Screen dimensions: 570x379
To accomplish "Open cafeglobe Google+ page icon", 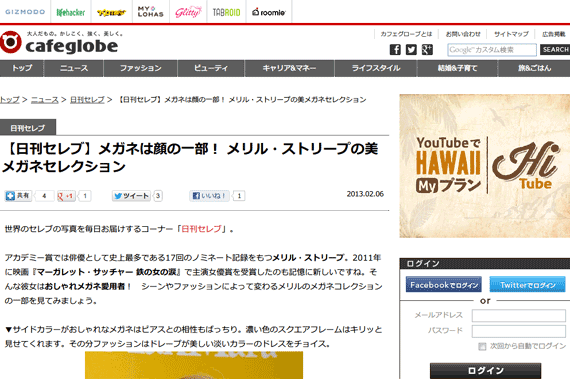I will coord(427,49).
